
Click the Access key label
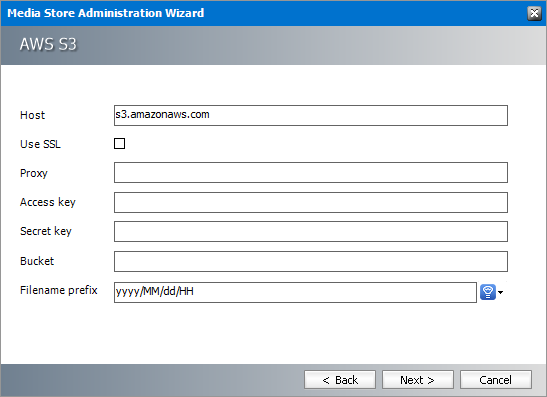tap(48, 202)
